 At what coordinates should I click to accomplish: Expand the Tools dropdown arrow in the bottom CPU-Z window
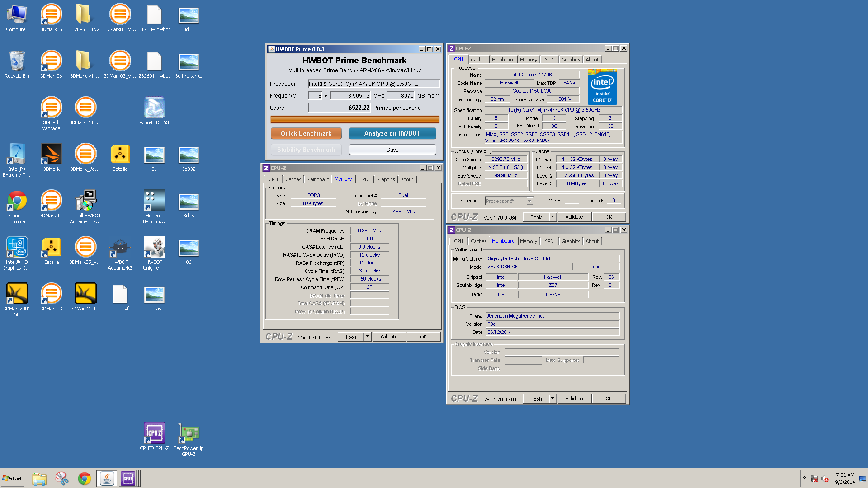pos(552,399)
